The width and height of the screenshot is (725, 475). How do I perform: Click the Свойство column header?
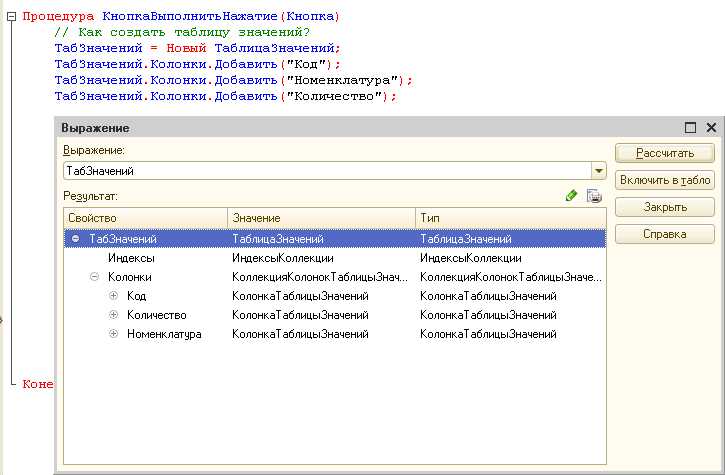(146, 218)
